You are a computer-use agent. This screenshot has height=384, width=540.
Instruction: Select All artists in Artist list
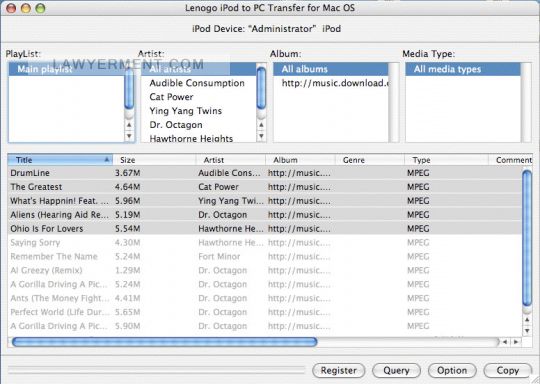[198, 69]
